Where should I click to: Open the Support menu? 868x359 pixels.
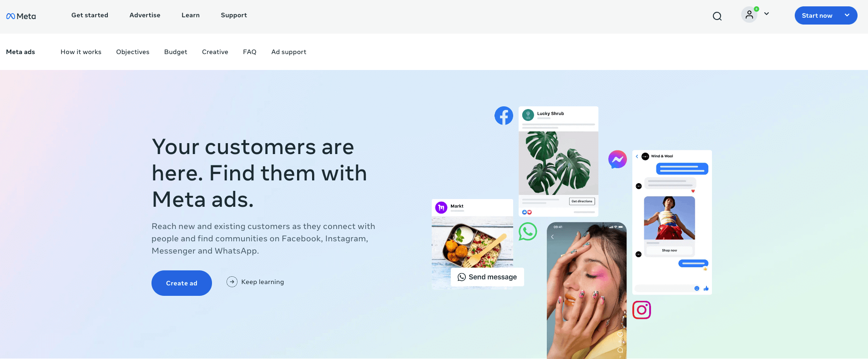pos(234,15)
